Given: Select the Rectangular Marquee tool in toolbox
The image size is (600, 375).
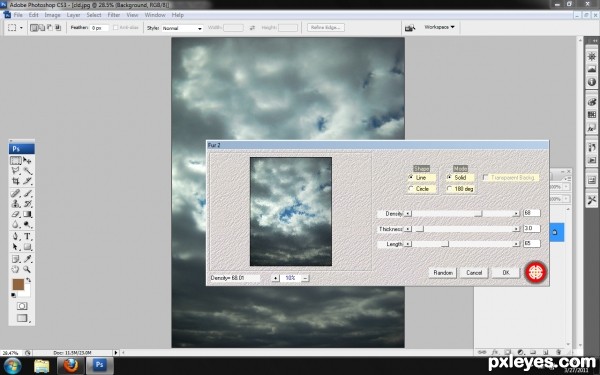Looking at the screenshot, I should [x=16, y=160].
